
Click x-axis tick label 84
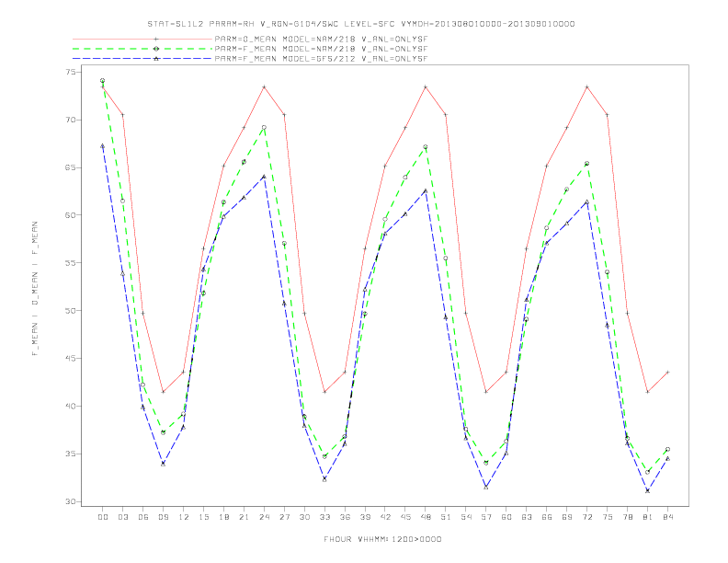pos(668,517)
